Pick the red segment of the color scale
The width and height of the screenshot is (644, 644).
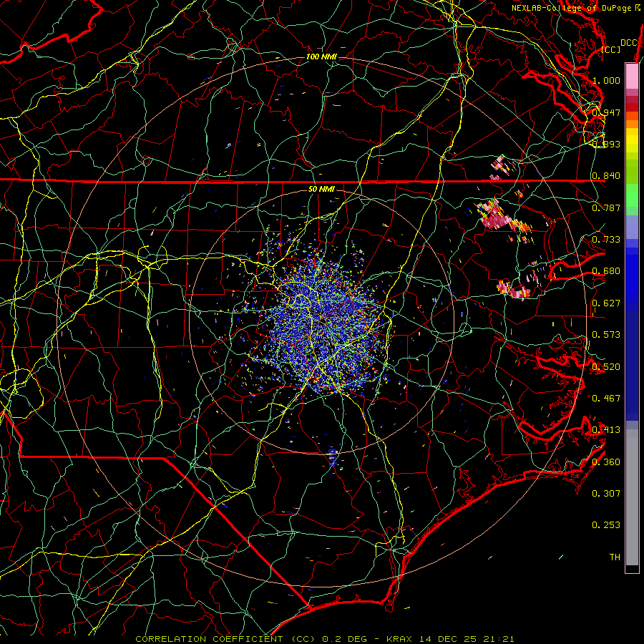pyautogui.click(x=632, y=107)
